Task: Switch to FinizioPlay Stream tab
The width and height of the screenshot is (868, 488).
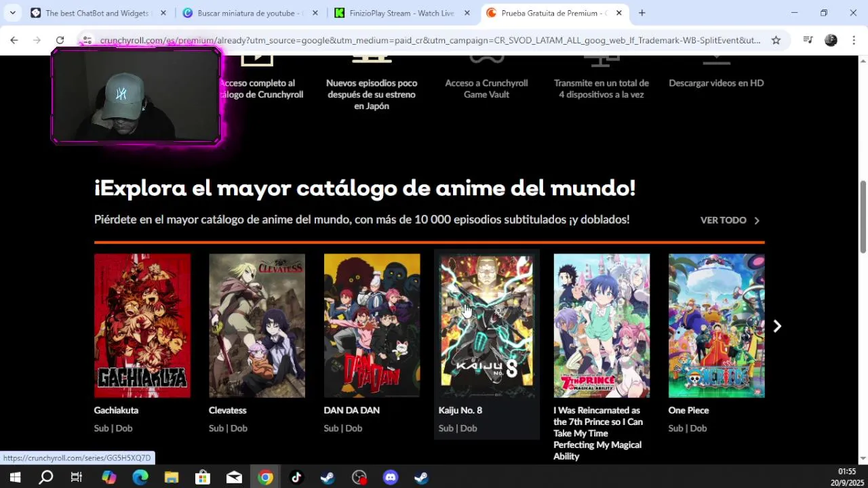Action: [402, 13]
